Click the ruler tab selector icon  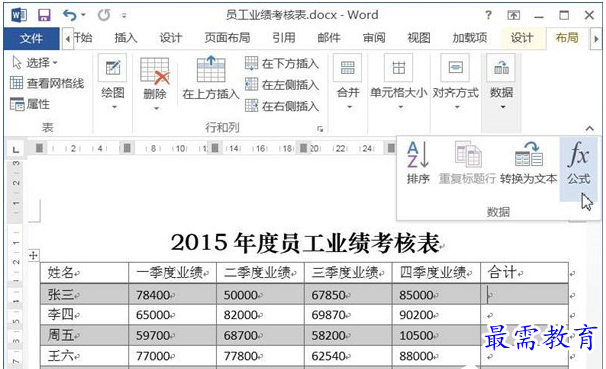point(16,150)
